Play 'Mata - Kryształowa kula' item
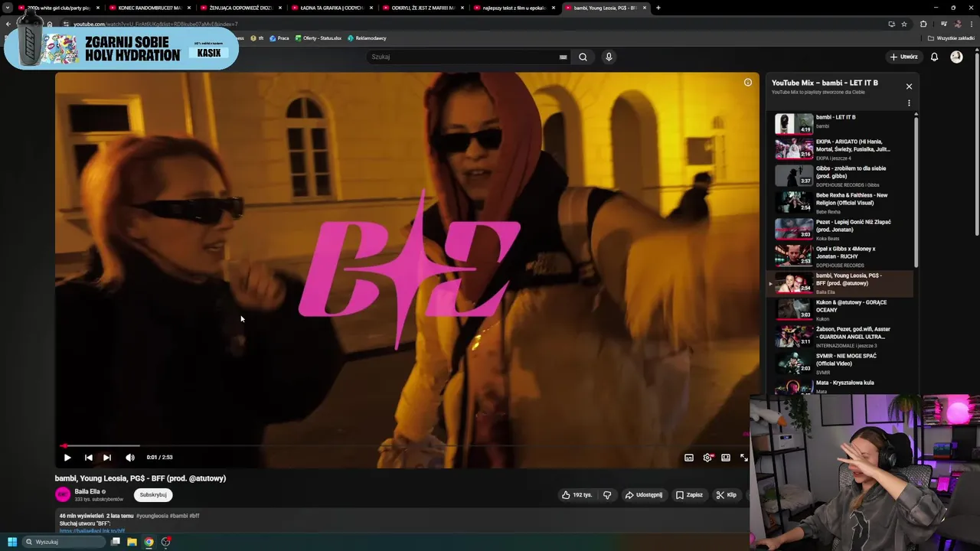Screen dimensions: 980x551 click(841, 386)
